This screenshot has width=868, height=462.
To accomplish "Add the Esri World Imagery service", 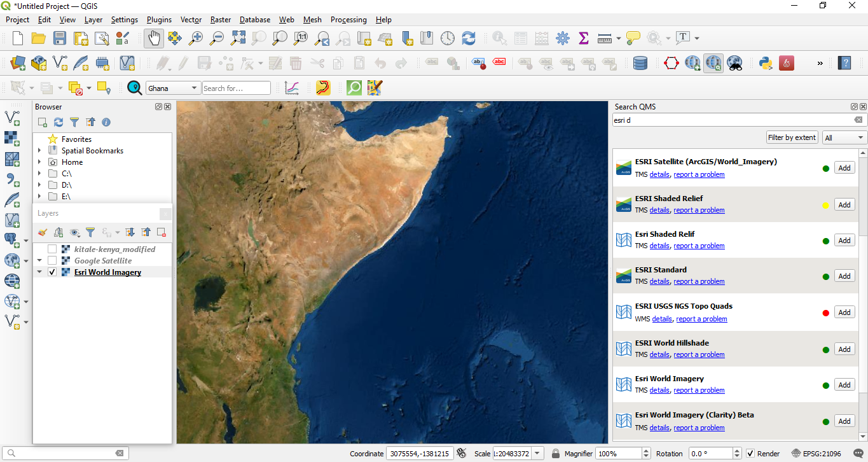I will (844, 385).
